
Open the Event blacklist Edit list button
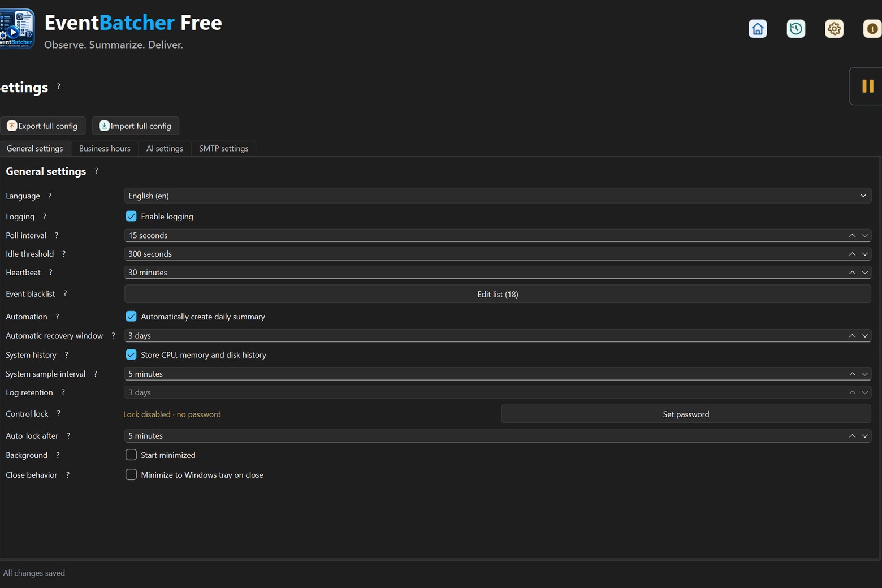pos(498,294)
